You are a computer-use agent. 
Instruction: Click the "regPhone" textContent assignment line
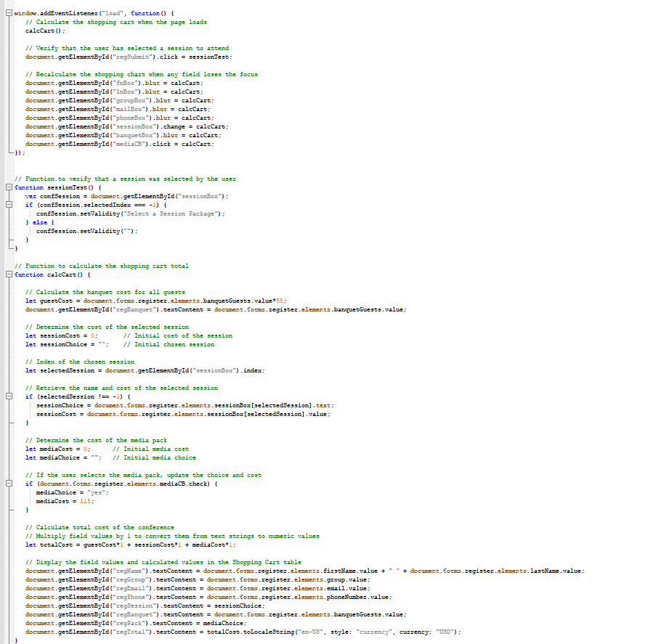208,598
